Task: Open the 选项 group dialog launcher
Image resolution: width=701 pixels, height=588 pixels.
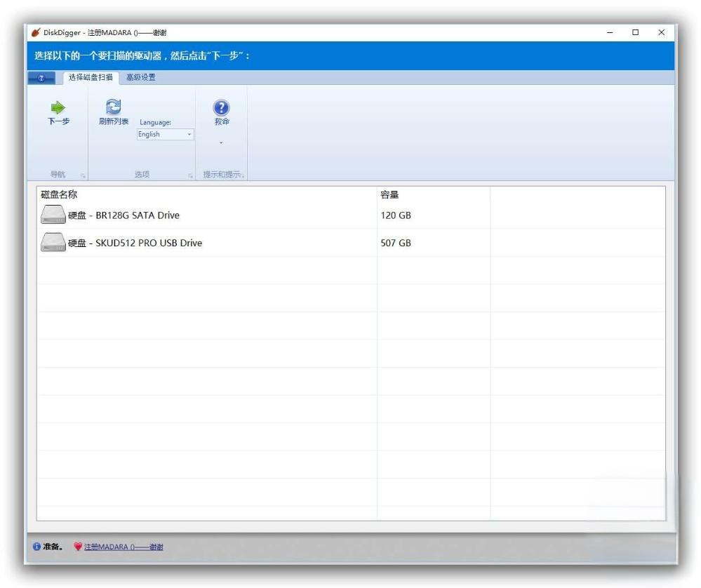Action: click(x=190, y=175)
